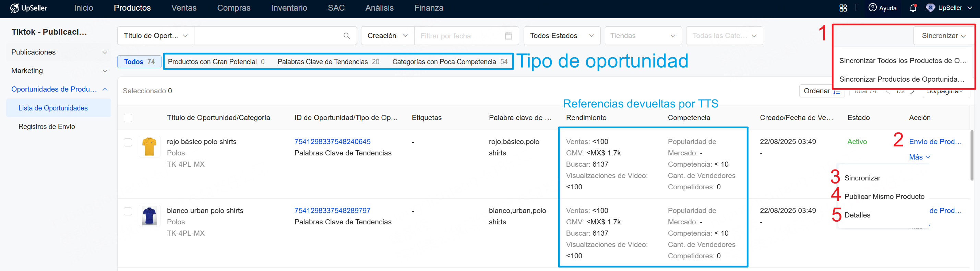Open the Todas las Categorías dropdown
Screen dimensions: 980x271
724,36
